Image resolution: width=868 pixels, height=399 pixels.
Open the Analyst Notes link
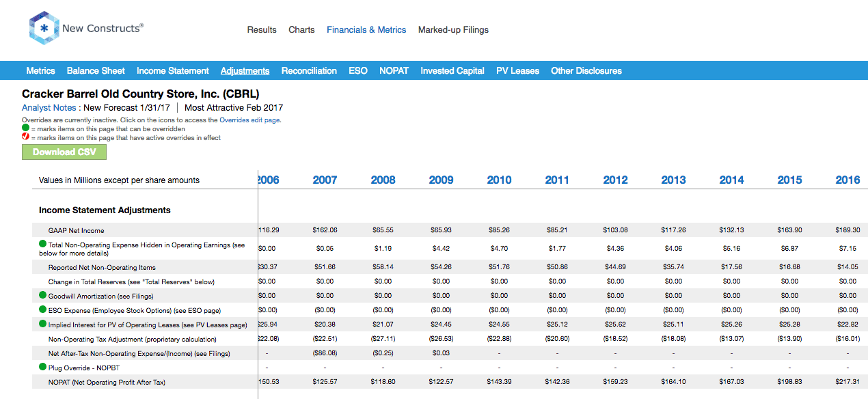click(x=49, y=107)
